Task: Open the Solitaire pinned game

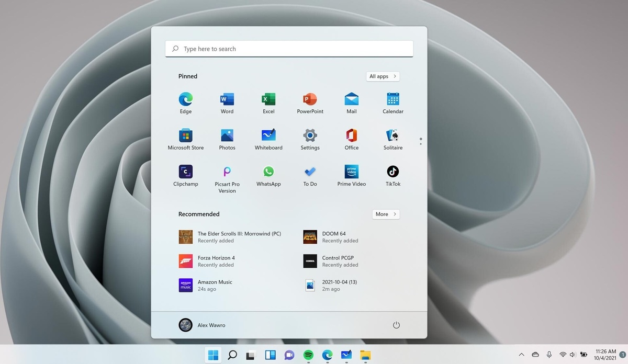Action: click(x=393, y=139)
